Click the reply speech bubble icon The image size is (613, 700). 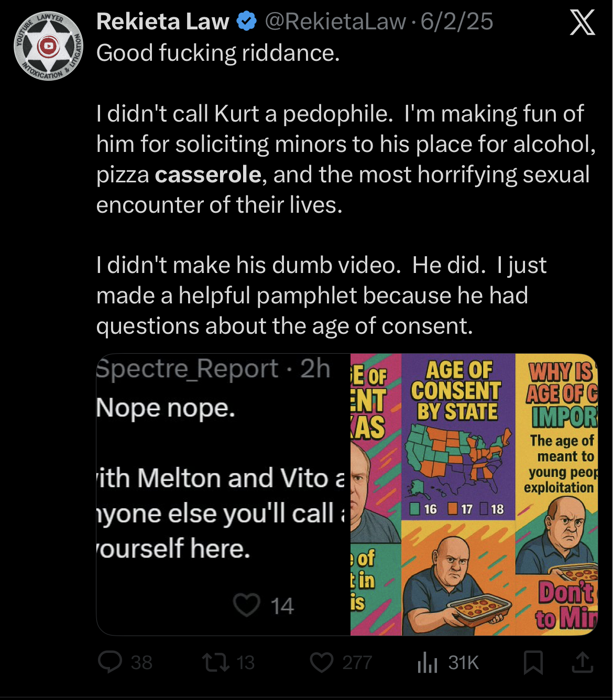[110, 662]
